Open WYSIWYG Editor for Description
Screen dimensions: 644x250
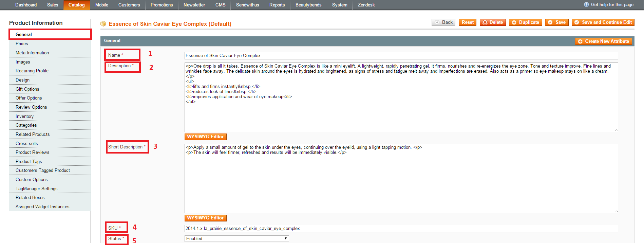(205, 137)
